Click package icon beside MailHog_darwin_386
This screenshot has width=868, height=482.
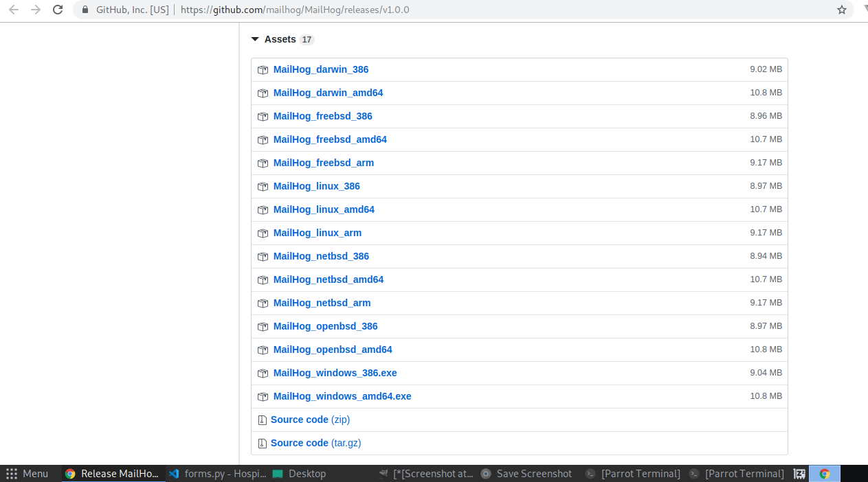click(263, 70)
